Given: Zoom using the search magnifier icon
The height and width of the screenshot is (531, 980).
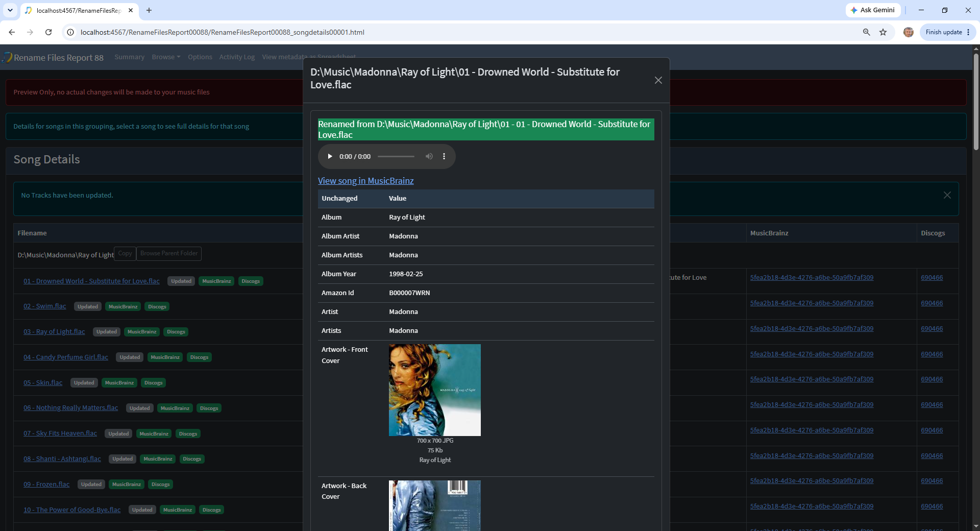Looking at the screenshot, I should tap(866, 32).
